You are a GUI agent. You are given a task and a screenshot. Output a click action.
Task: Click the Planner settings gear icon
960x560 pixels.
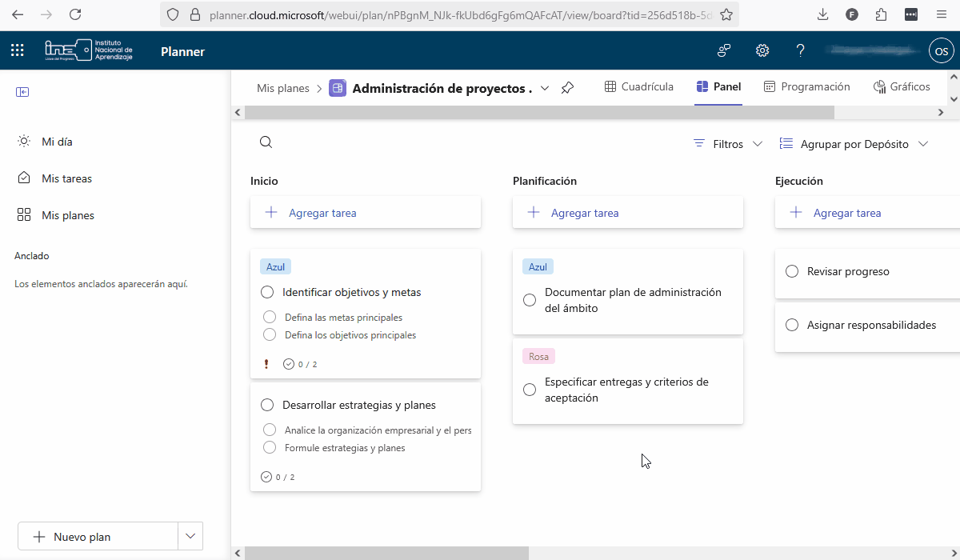[762, 51]
